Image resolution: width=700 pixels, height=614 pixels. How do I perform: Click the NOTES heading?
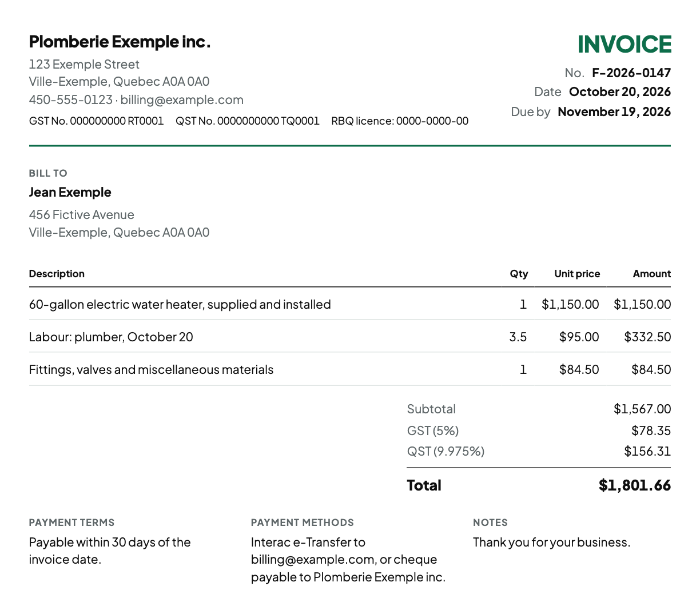pos(490,523)
